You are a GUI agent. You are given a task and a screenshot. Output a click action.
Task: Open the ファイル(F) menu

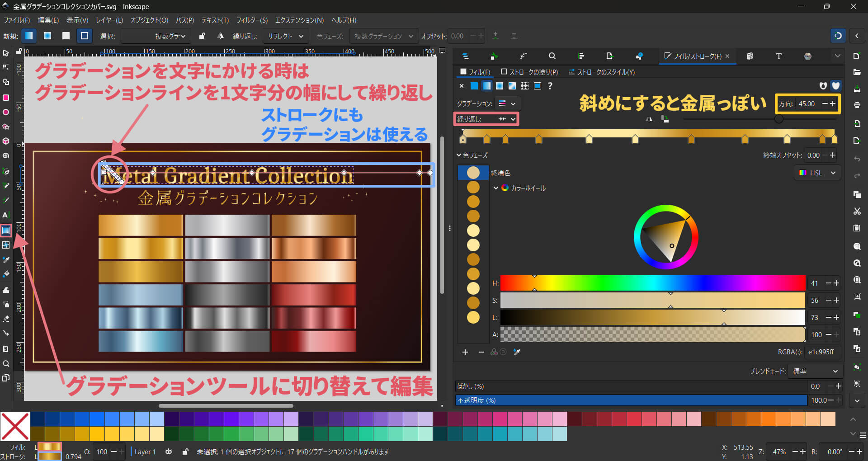(x=16, y=20)
